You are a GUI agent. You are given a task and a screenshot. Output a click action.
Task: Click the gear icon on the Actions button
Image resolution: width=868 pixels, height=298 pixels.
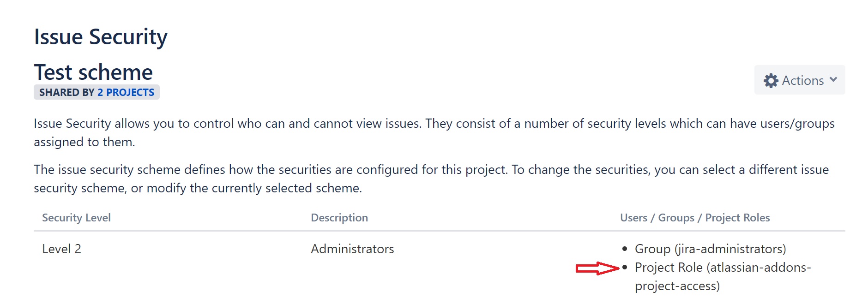click(x=771, y=80)
